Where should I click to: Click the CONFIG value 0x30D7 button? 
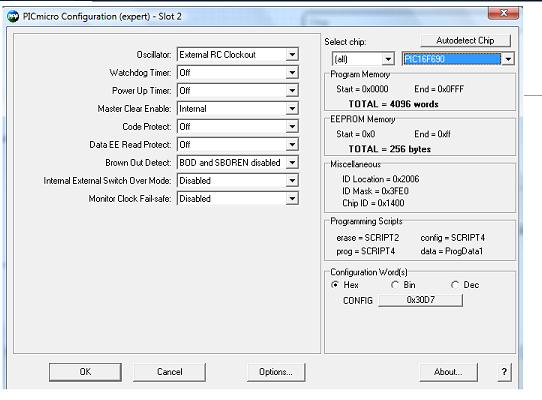[x=421, y=300]
